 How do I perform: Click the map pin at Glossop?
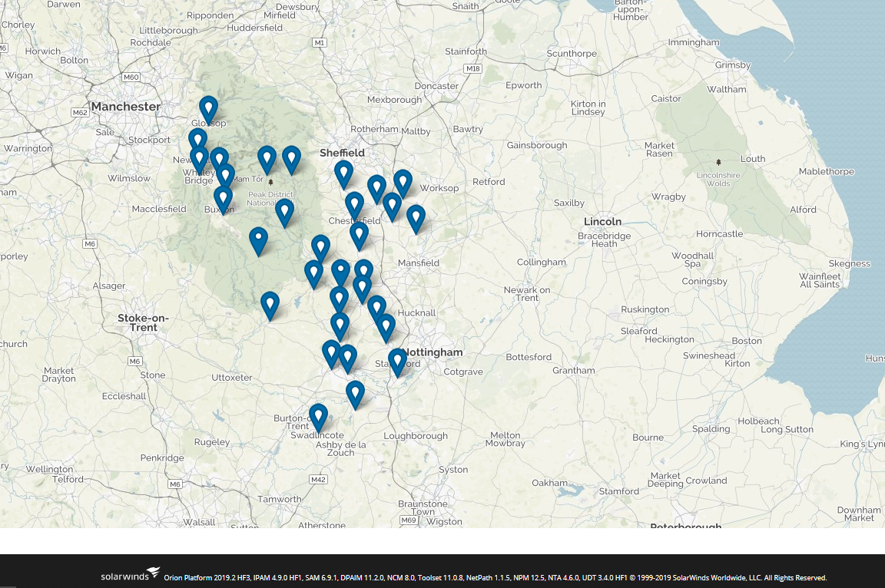point(208,109)
